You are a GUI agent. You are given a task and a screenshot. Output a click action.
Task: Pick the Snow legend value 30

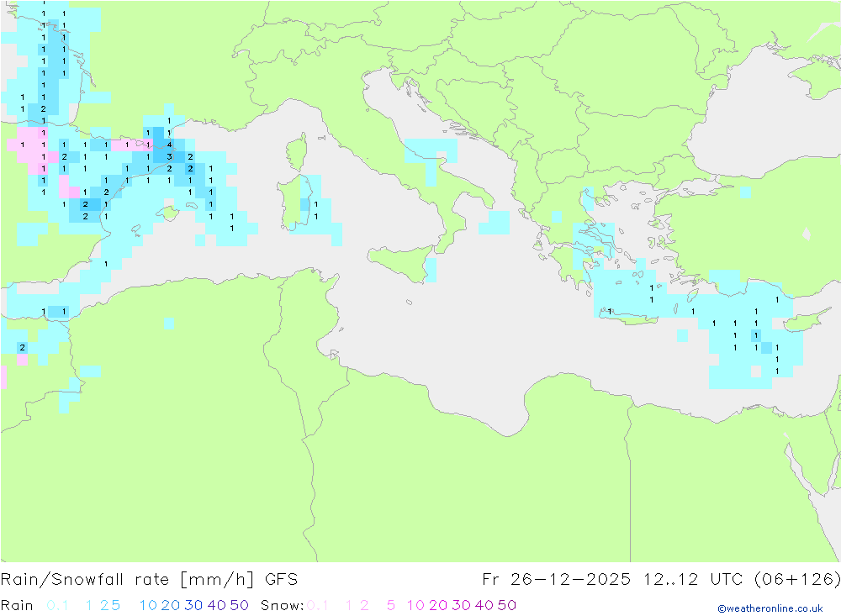(461, 605)
